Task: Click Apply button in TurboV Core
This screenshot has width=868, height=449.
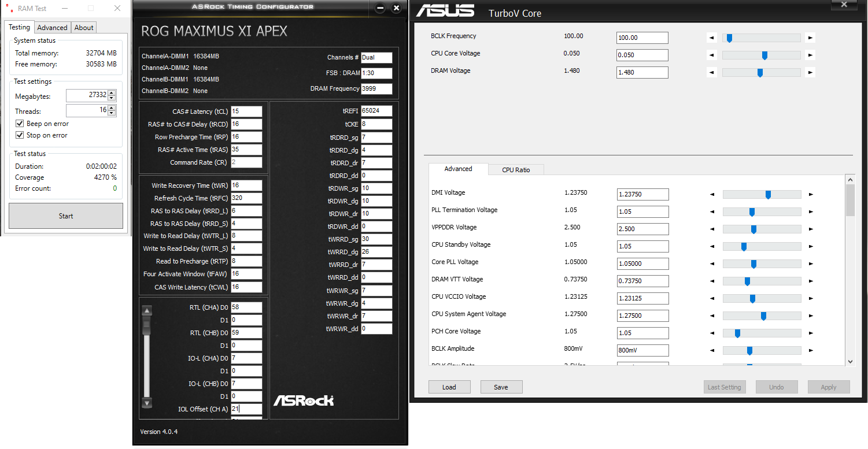Action: click(829, 387)
